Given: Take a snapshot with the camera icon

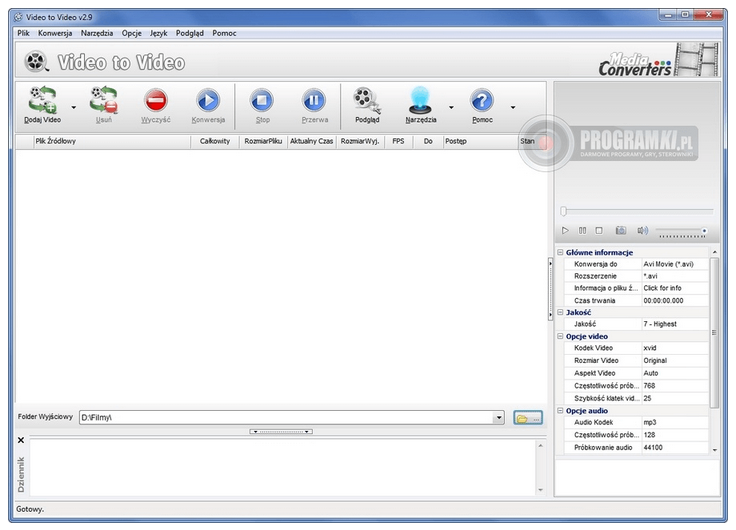Looking at the screenshot, I should tap(621, 230).
